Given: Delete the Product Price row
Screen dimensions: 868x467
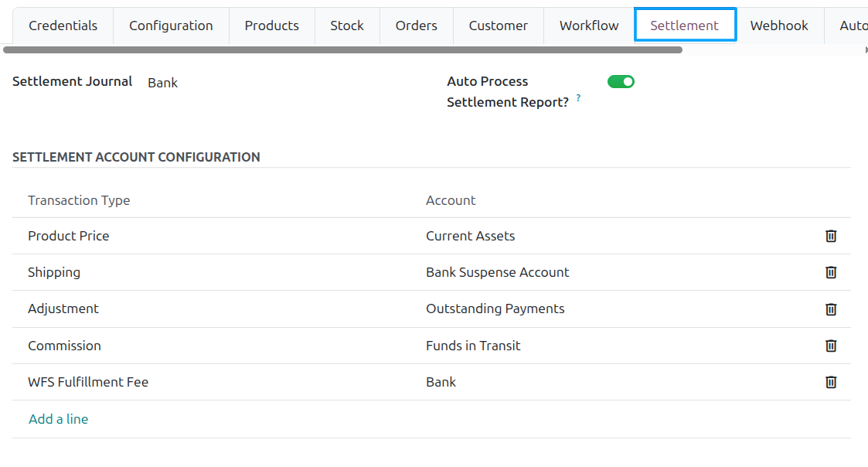Looking at the screenshot, I should click(831, 236).
